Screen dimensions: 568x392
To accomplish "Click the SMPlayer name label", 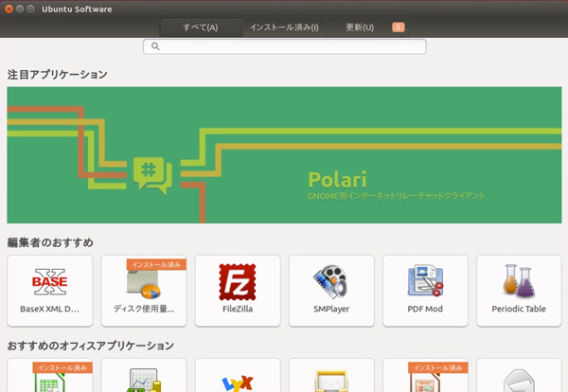I will point(331,309).
